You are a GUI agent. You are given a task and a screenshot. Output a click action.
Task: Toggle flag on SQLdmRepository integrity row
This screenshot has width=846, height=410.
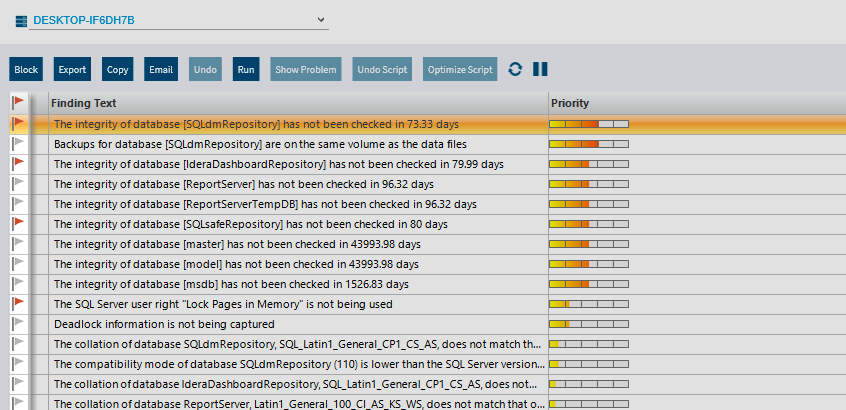[19, 124]
